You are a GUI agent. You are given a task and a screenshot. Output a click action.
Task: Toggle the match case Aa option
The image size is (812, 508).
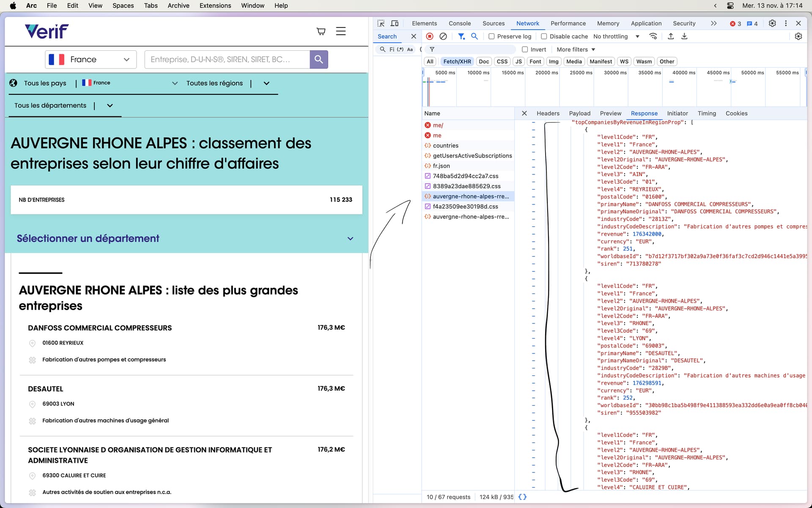[410, 50]
